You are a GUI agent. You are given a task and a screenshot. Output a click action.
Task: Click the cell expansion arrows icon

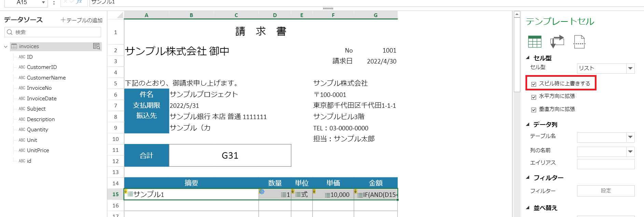[557, 42]
